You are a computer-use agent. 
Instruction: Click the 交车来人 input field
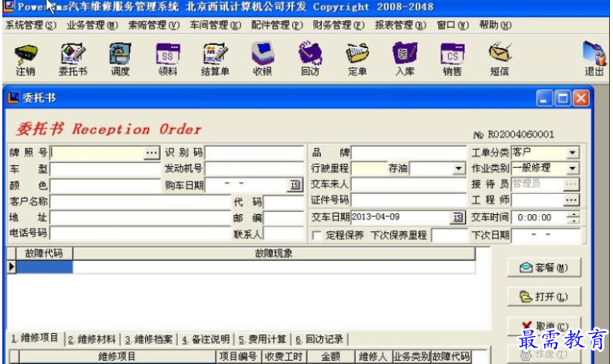point(409,185)
